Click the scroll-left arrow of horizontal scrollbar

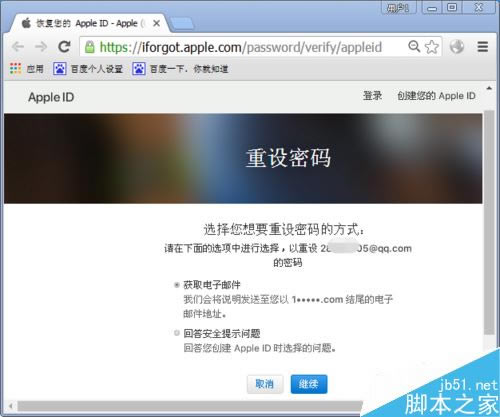[11, 406]
